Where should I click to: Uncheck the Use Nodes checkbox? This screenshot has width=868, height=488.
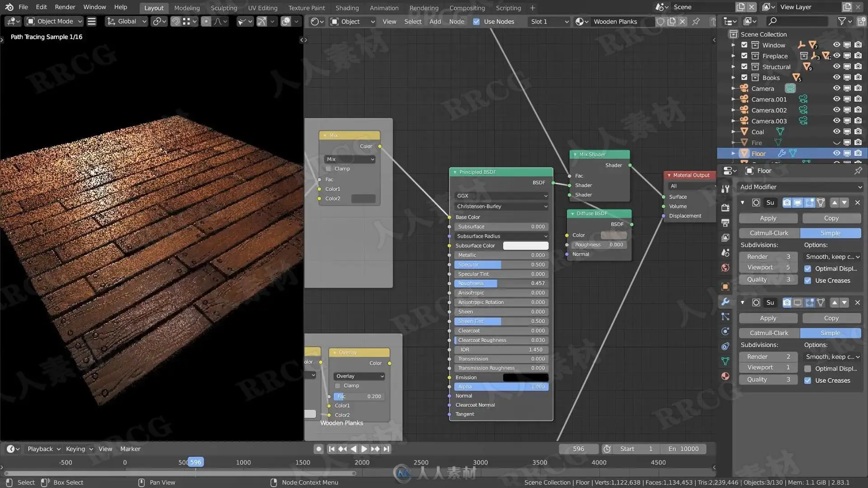(x=476, y=21)
